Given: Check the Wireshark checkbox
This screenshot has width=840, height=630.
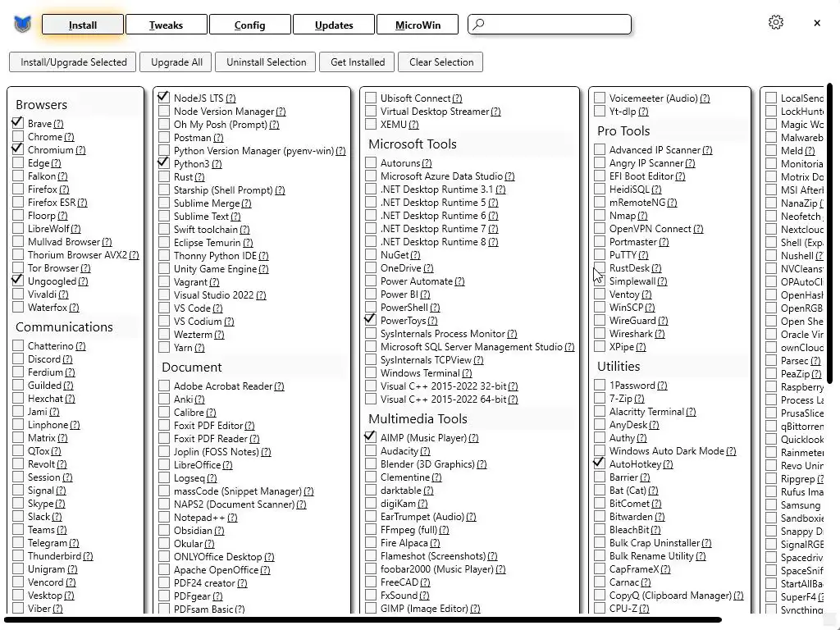Looking at the screenshot, I should click(x=600, y=333).
